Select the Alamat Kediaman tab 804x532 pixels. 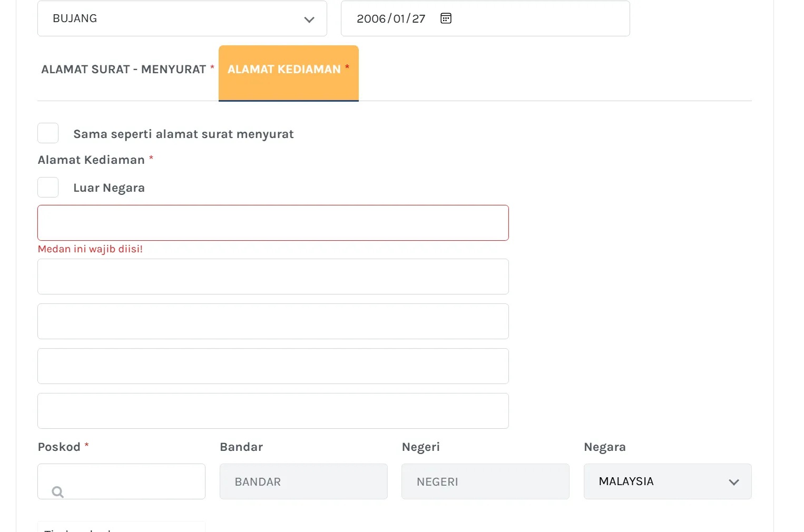pos(289,73)
